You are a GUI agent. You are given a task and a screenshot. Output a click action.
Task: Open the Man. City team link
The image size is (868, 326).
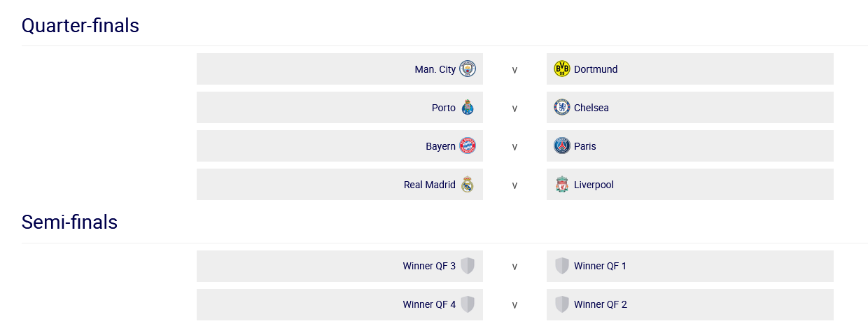pos(435,69)
